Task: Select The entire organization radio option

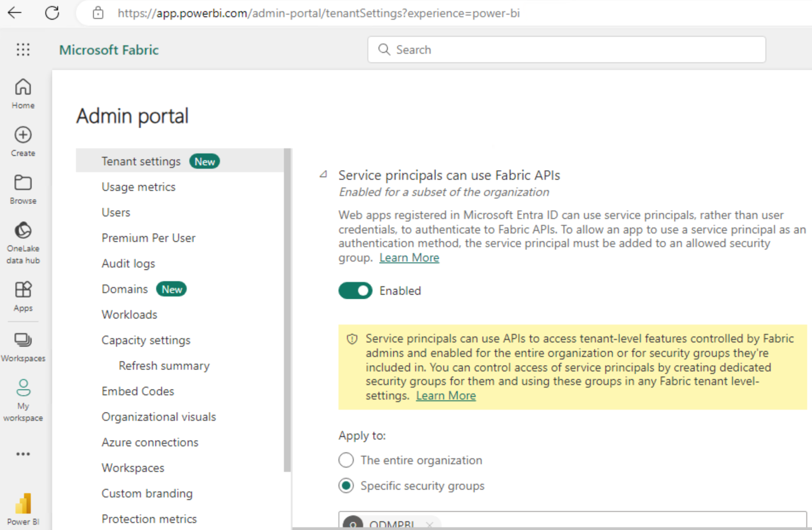Action: pyautogui.click(x=346, y=460)
